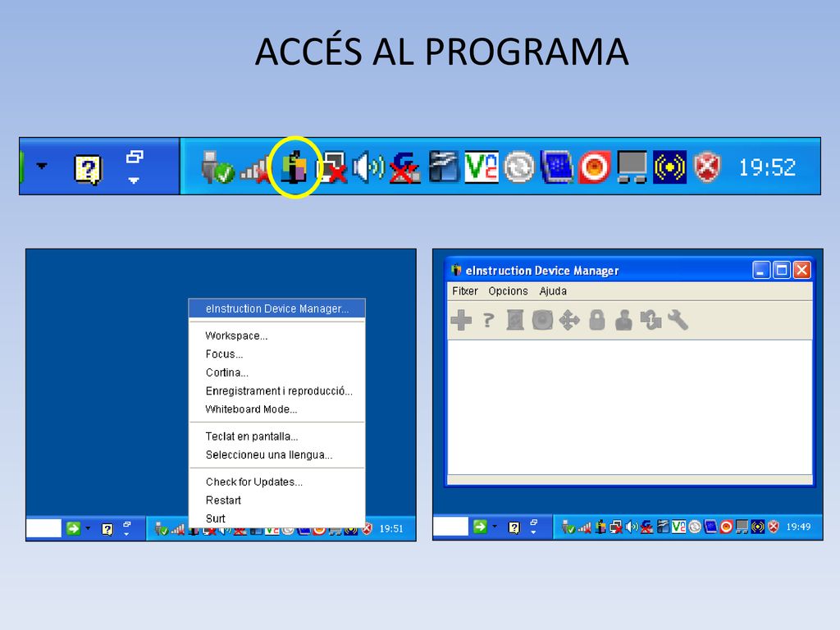Choose "Focus..." from the context menu
The height and width of the screenshot is (630, 840).
point(277,354)
